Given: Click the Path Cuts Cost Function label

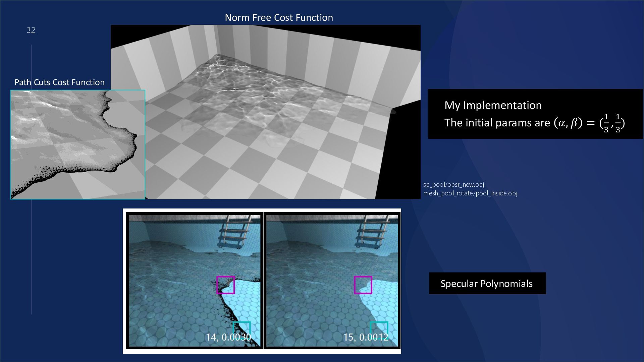Looking at the screenshot, I should coord(59,82).
